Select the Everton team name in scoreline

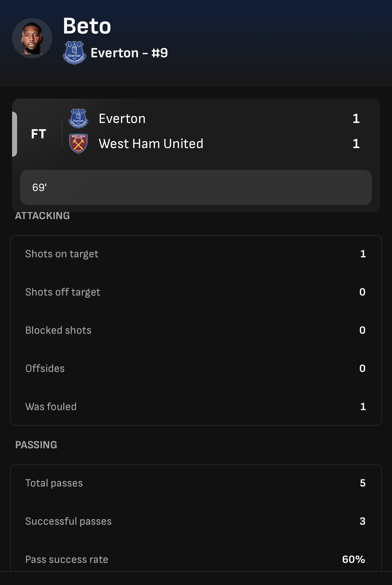click(122, 119)
